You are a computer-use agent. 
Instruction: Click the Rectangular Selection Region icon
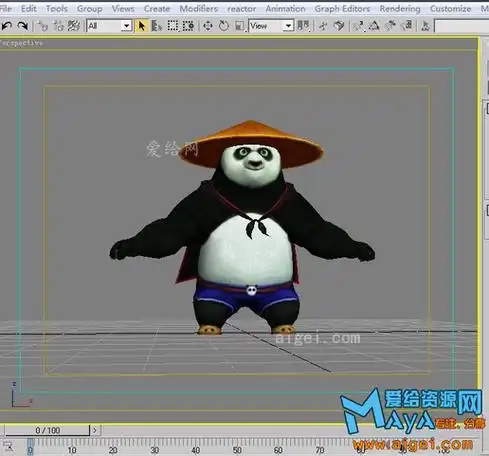click(x=172, y=26)
